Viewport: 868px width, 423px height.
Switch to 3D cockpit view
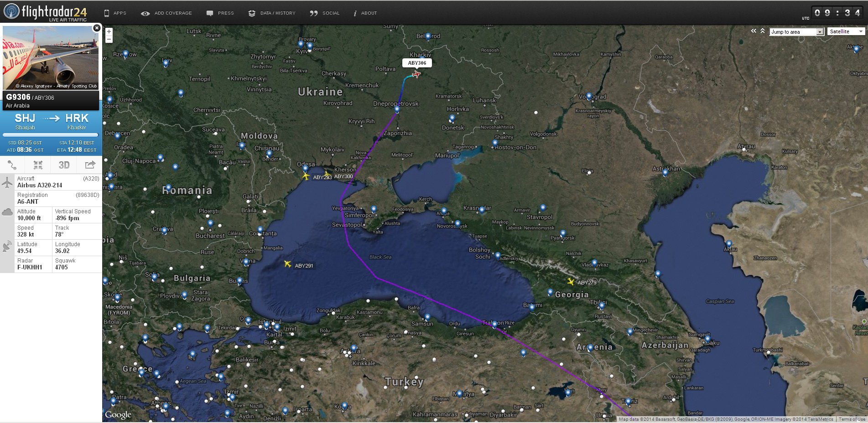coord(64,165)
